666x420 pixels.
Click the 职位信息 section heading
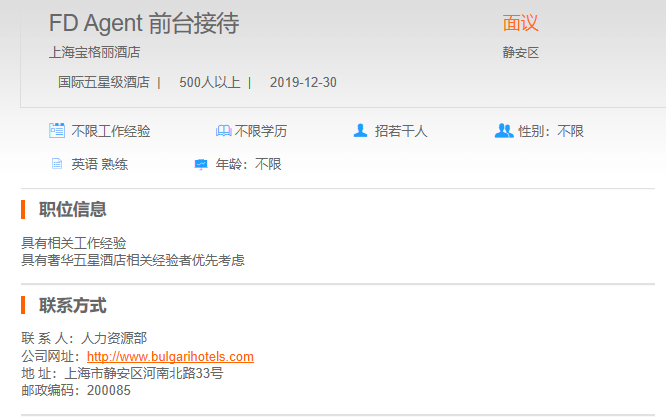[72, 209]
